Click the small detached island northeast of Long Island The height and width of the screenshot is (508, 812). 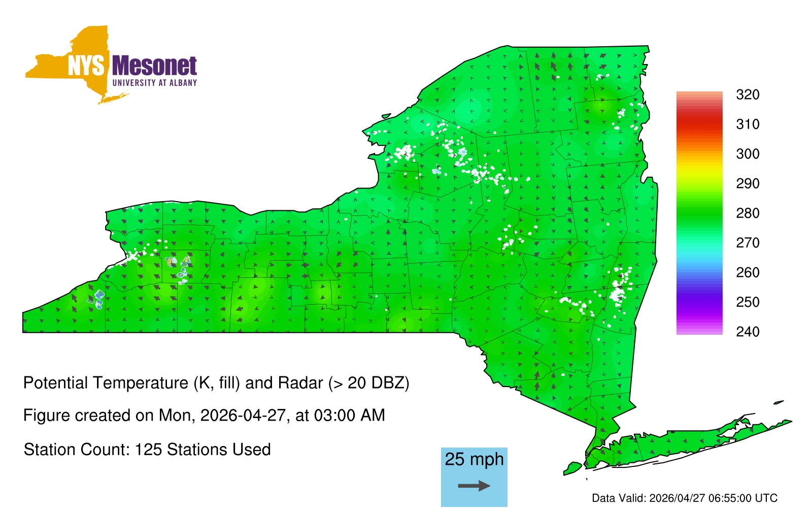pyautogui.click(x=779, y=403)
